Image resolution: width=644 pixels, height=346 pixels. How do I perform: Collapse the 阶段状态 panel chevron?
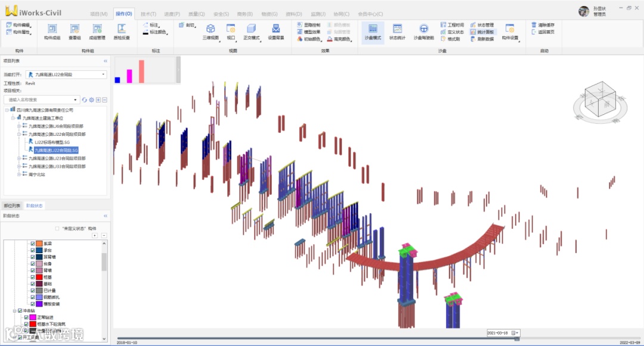106,216
